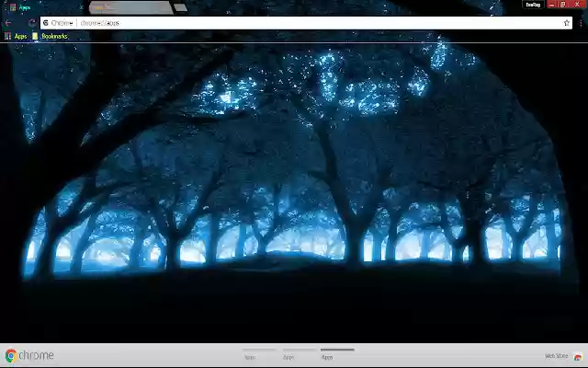Image resolution: width=588 pixels, height=368 pixels.
Task: Reload the page with the refresh icon
Action: click(x=32, y=23)
